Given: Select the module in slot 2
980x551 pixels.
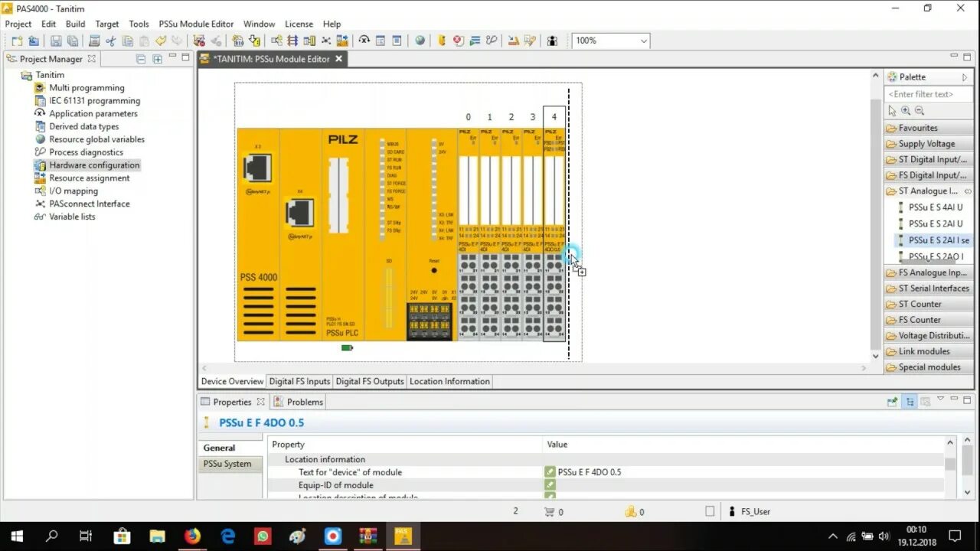Looking at the screenshot, I should point(511,234).
